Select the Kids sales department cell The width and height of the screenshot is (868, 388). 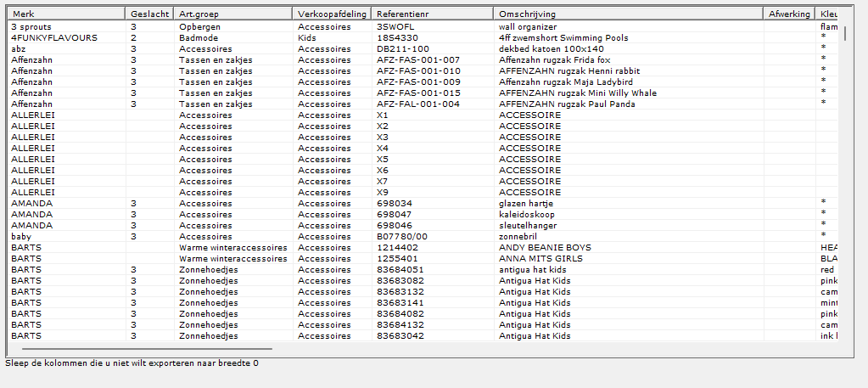point(307,37)
